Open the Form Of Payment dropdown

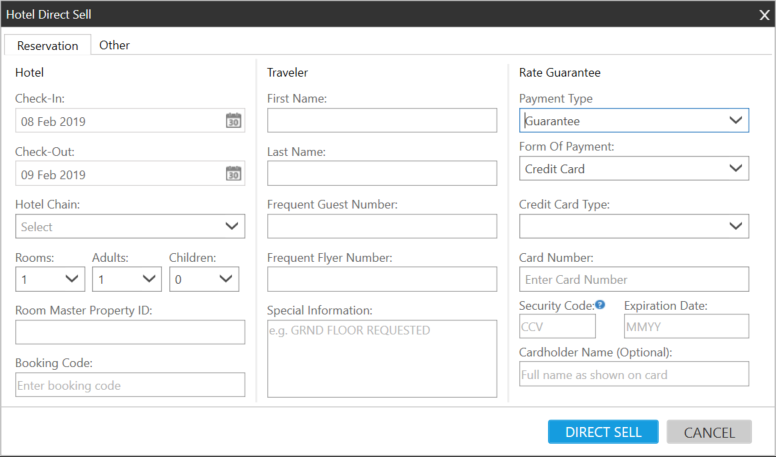[x=634, y=169]
